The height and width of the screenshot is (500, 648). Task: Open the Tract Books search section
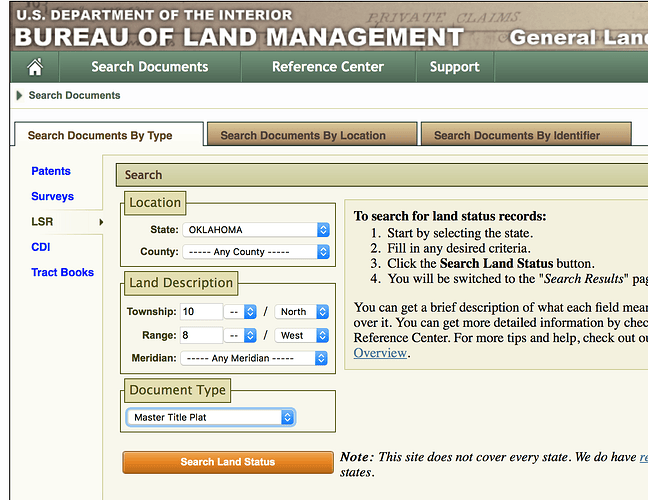[62, 272]
